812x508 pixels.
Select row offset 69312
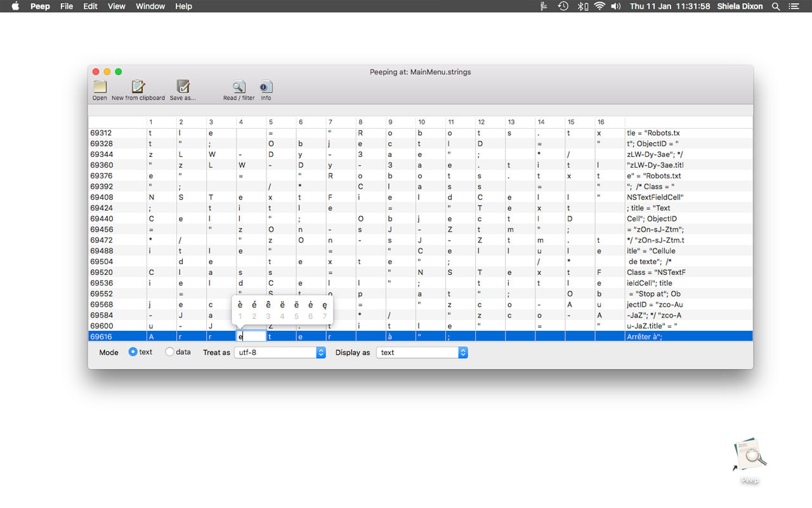pyautogui.click(x=101, y=133)
